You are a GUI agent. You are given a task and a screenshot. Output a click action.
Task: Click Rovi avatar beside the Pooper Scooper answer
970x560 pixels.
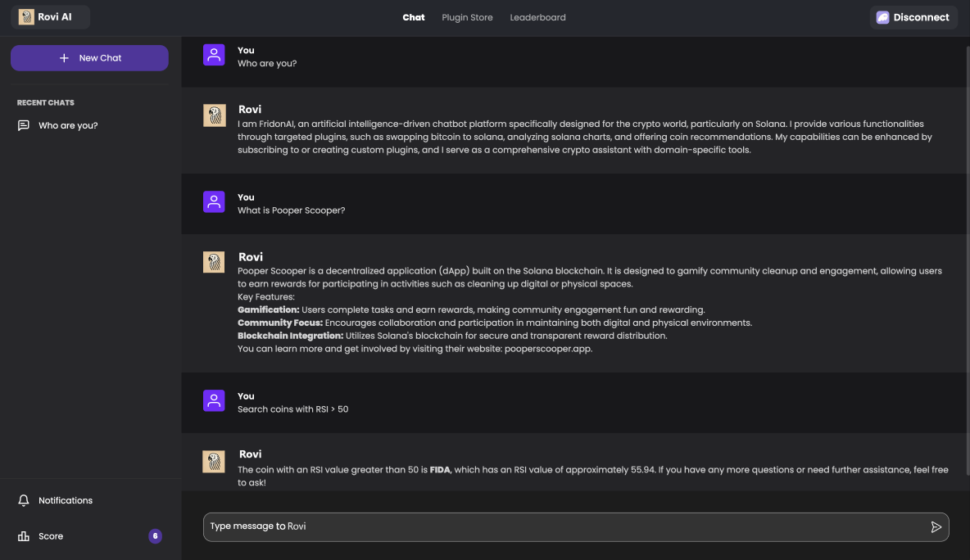pos(214,262)
